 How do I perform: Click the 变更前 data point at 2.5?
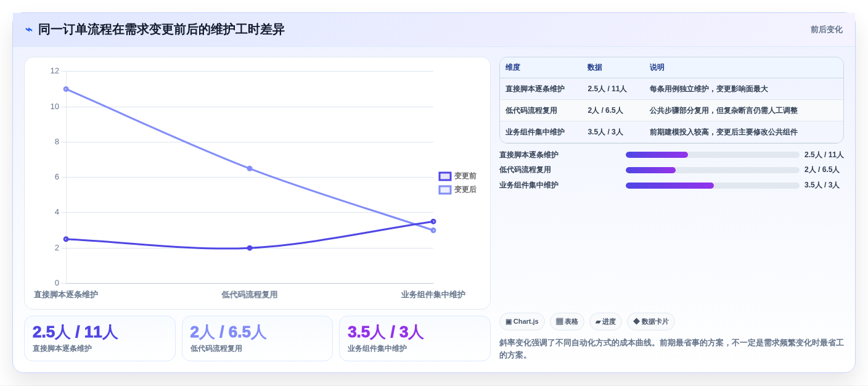(x=66, y=239)
